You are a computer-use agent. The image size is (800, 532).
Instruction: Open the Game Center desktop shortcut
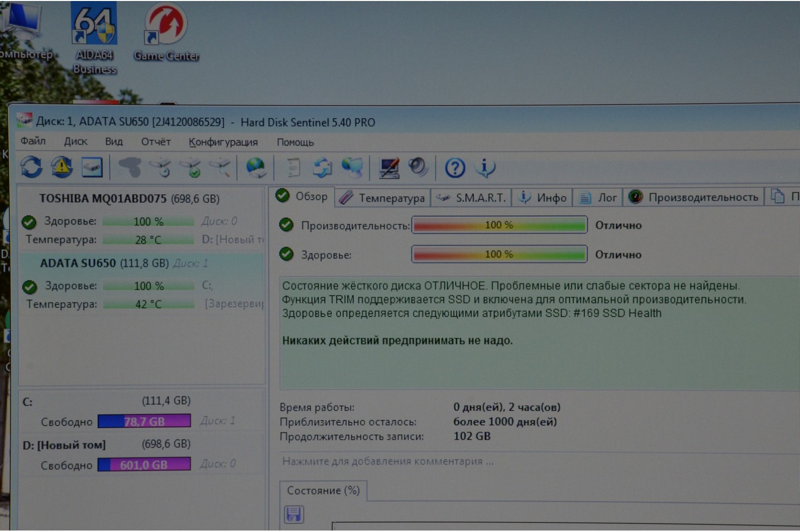tap(167, 33)
